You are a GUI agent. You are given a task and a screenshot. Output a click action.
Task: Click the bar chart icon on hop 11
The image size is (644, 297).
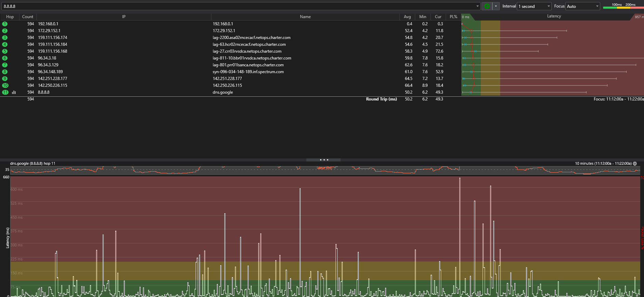pyautogui.click(x=14, y=92)
